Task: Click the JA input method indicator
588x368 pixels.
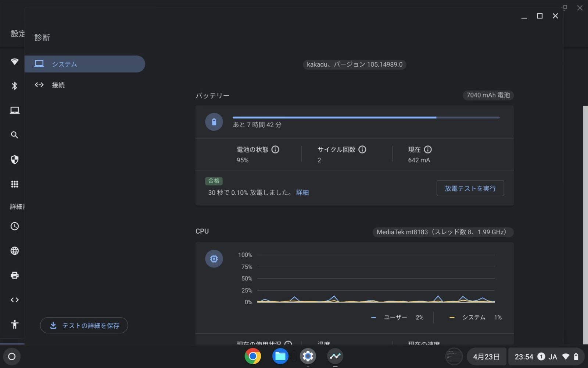Action: 553,357
